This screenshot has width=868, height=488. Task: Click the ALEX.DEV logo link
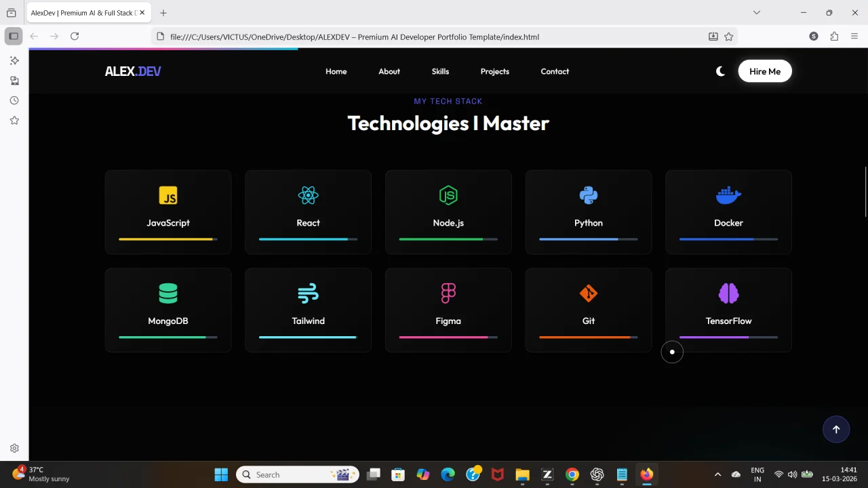pyautogui.click(x=133, y=71)
